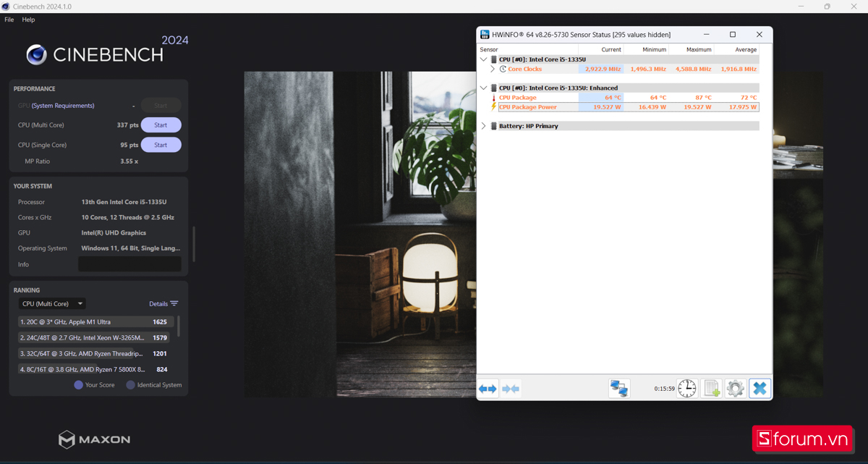This screenshot has width=868, height=464.
Task: Click CPU Package temperature row label
Action: 518,98
